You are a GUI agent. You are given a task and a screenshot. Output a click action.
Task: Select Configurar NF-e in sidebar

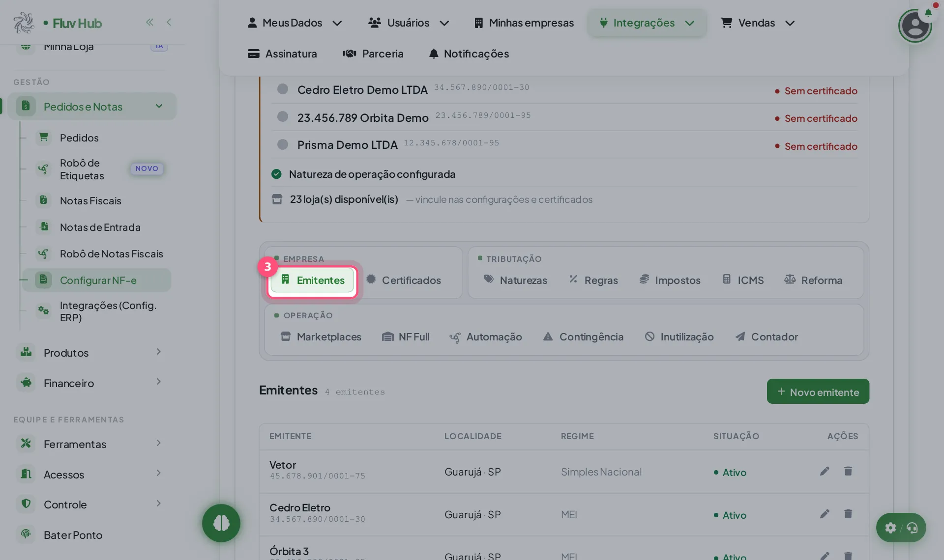(96, 280)
